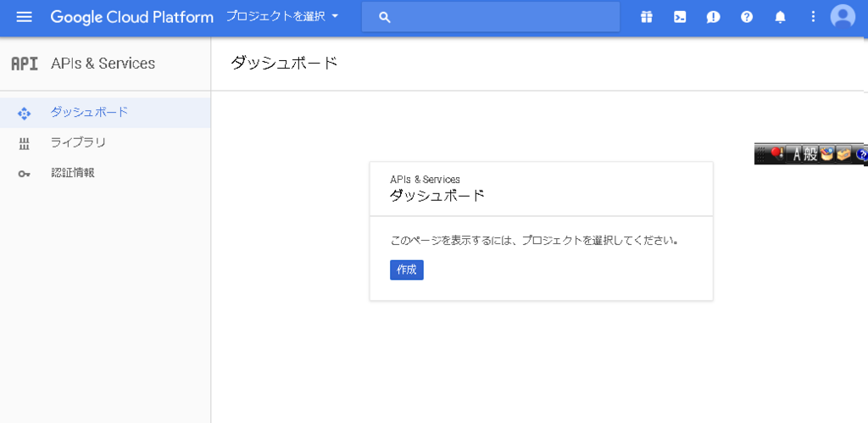
Task: Click the APIs & Services sidebar heading
Action: click(x=103, y=64)
